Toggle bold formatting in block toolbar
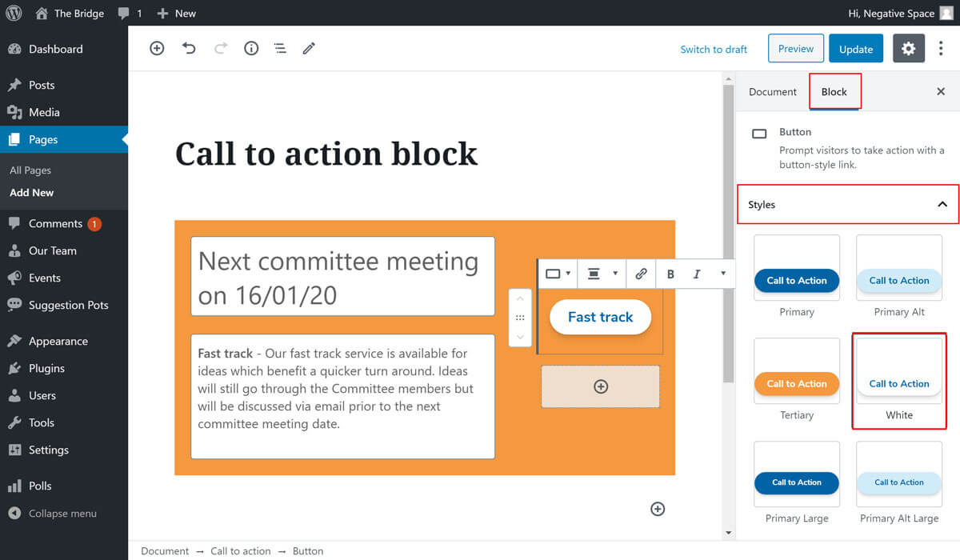 (x=670, y=274)
